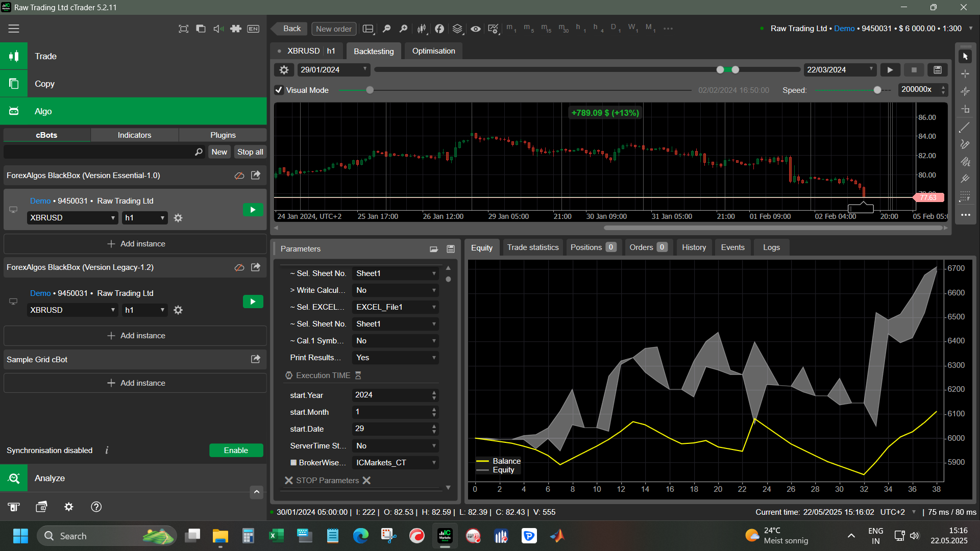Start backtesting with the play button
This screenshot has height=551, width=980.
pos(890,70)
